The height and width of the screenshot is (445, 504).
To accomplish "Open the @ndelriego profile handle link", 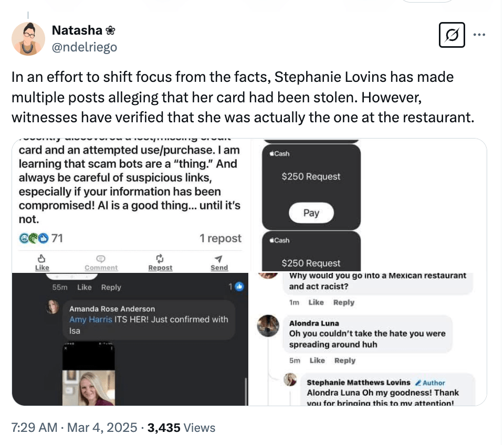I will [x=85, y=47].
